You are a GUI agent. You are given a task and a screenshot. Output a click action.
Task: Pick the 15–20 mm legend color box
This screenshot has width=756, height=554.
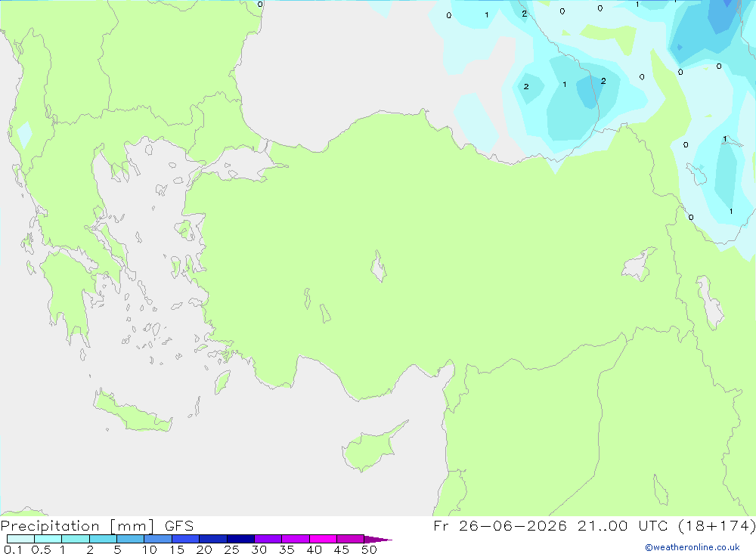pyautogui.click(x=186, y=539)
